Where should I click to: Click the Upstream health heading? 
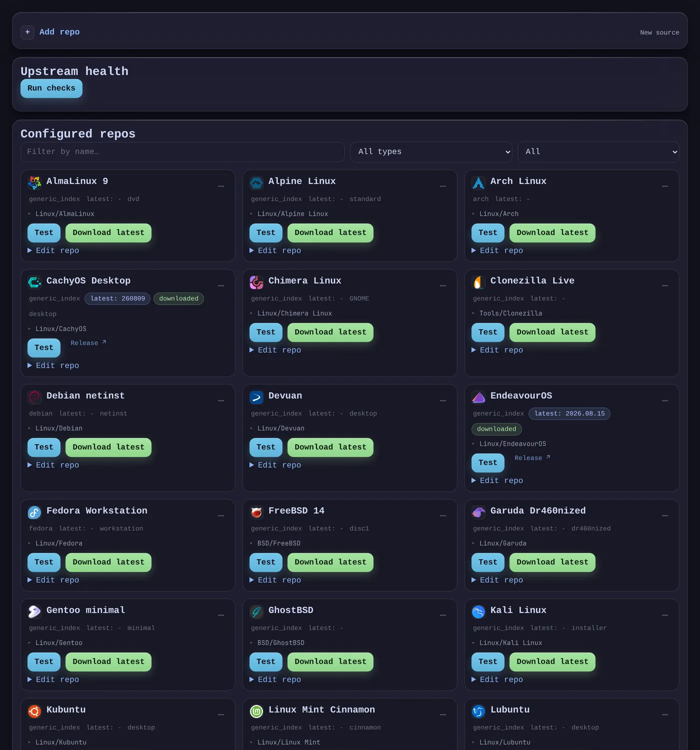74,71
